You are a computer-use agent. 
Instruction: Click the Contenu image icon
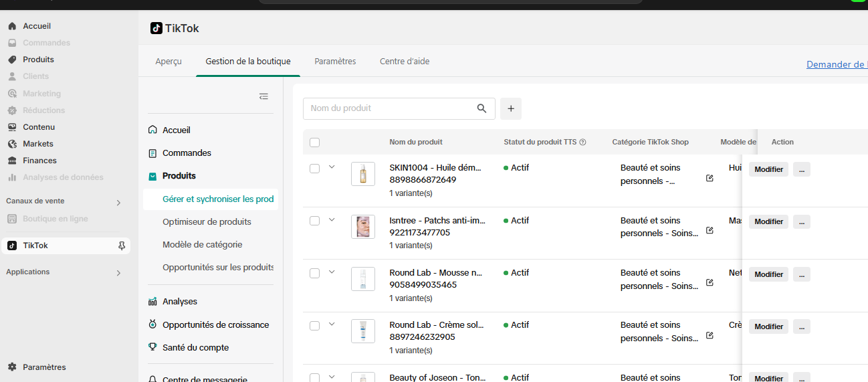tap(12, 127)
